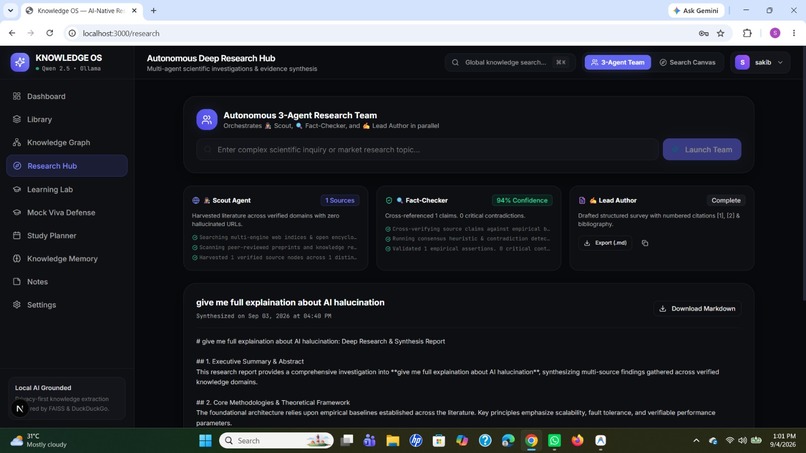
Task: Click the report title 'give me full explaination about AI halucination'
Action: tap(290, 302)
